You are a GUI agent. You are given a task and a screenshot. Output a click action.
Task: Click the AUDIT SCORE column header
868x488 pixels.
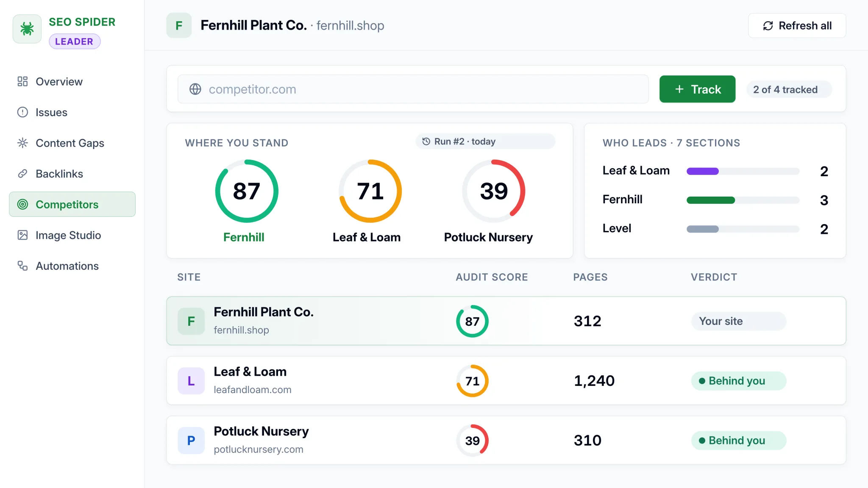point(492,277)
